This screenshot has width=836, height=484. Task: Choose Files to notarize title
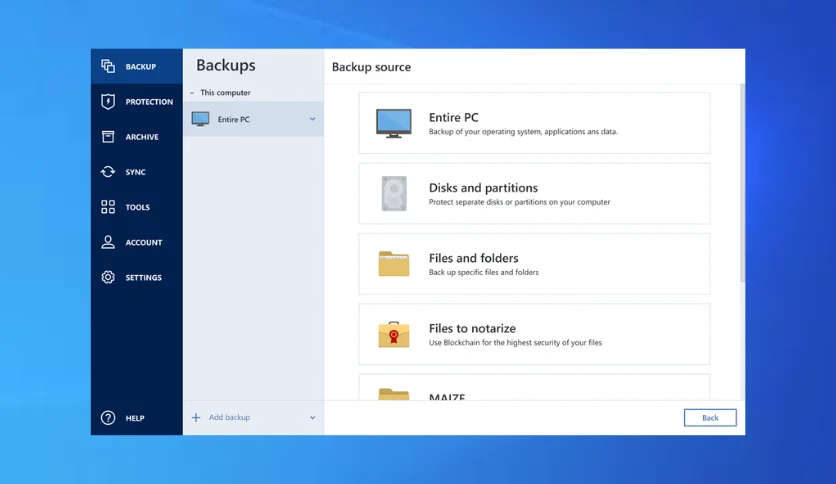(x=472, y=328)
